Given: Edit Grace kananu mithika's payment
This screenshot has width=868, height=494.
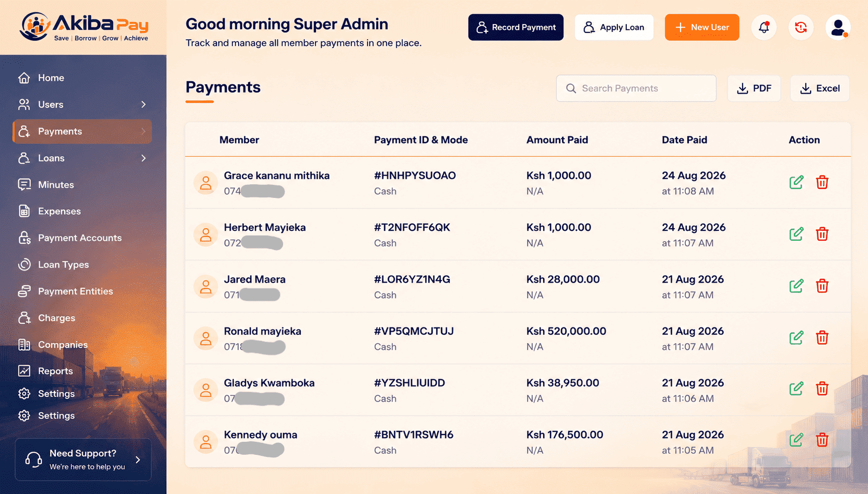Looking at the screenshot, I should (796, 182).
